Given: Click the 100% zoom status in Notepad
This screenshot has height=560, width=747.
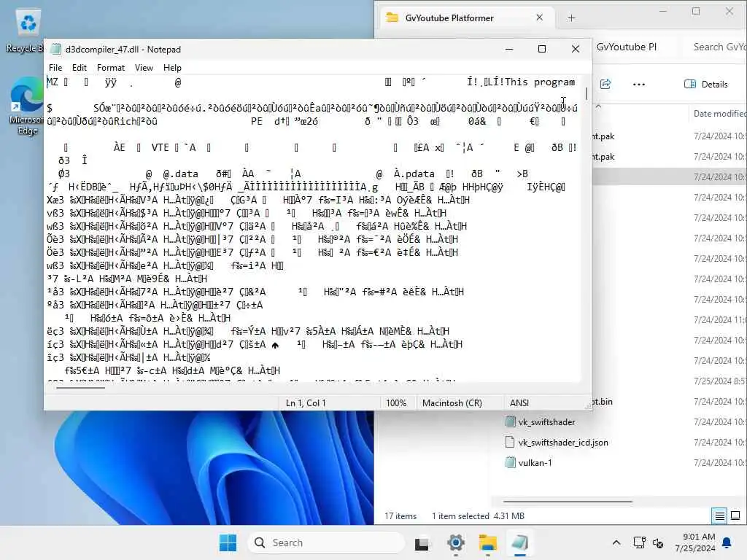Looking at the screenshot, I should pyautogui.click(x=396, y=402).
